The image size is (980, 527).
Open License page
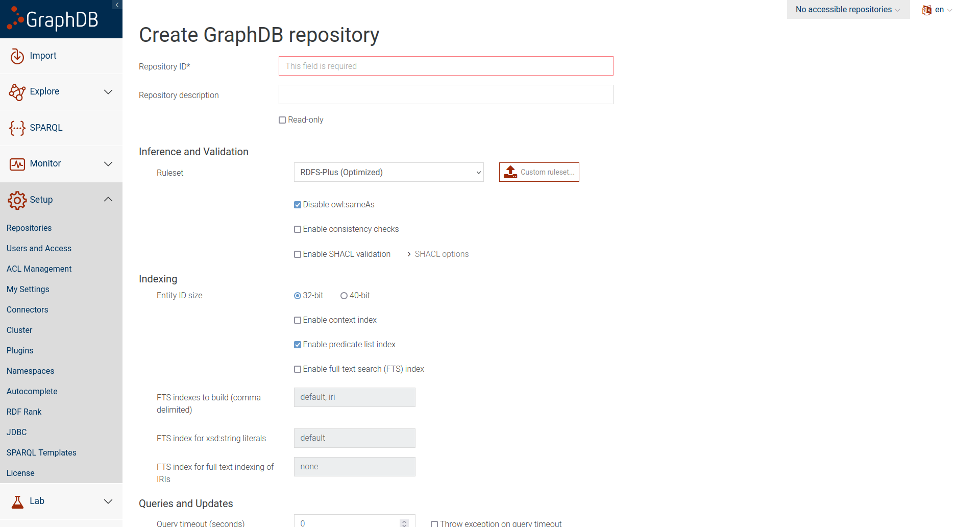tap(20, 473)
